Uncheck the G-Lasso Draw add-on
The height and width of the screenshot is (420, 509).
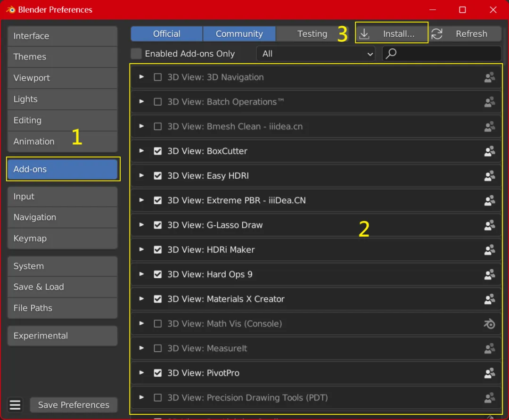158,225
